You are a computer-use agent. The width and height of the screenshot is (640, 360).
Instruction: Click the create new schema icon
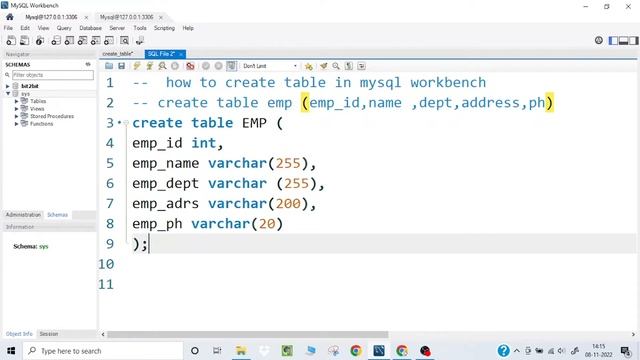point(56,40)
